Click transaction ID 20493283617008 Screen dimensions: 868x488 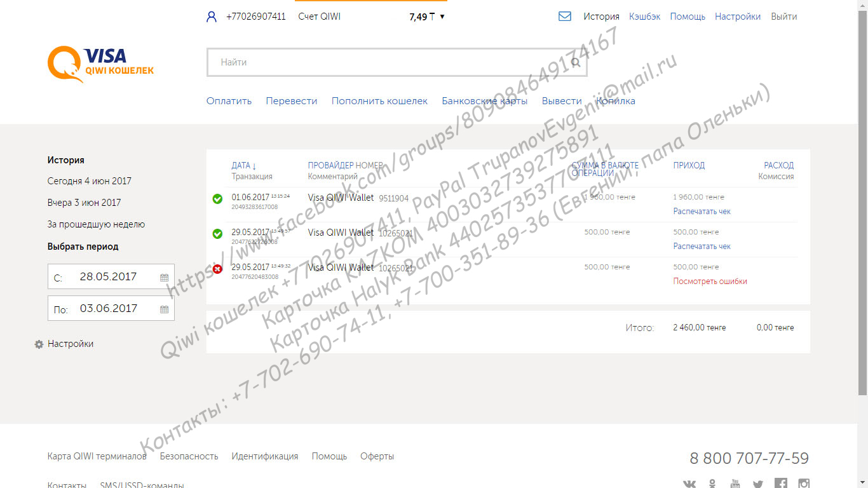(255, 207)
